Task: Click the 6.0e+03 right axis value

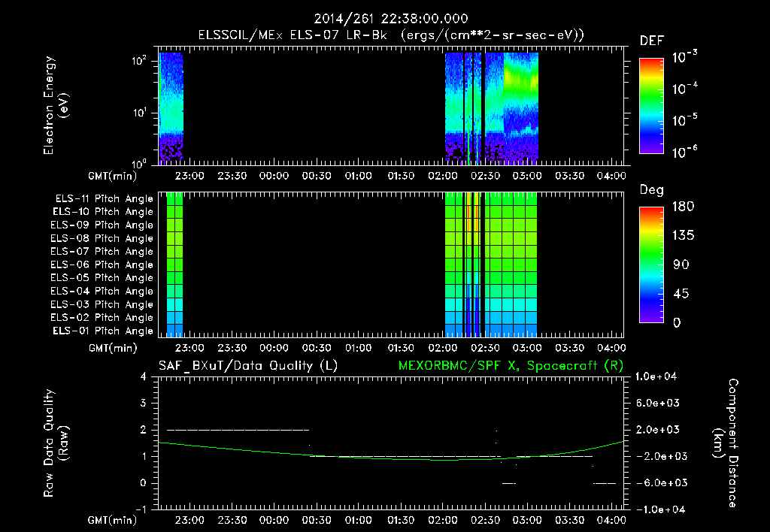Action: (657, 403)
